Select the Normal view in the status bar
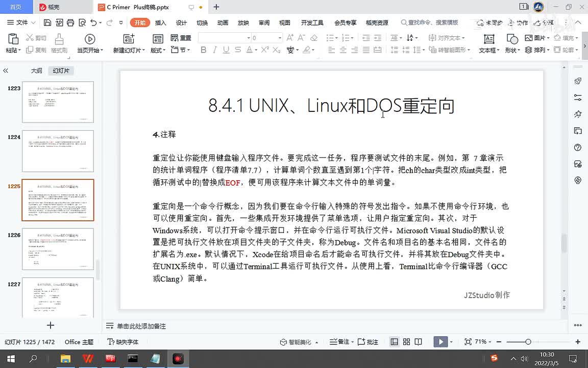Image resolution: width=588 pixels, height=368 pixels. tap(395, 342)
